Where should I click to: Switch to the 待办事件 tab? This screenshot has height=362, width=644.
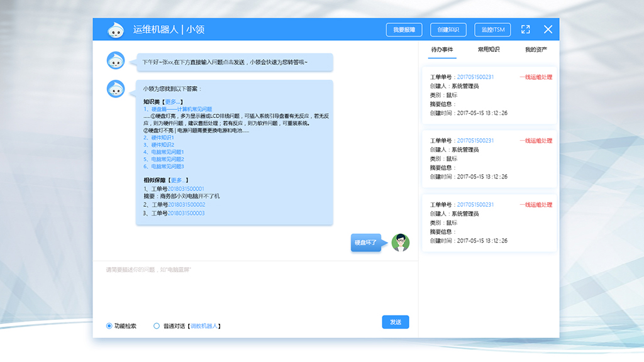442,50
